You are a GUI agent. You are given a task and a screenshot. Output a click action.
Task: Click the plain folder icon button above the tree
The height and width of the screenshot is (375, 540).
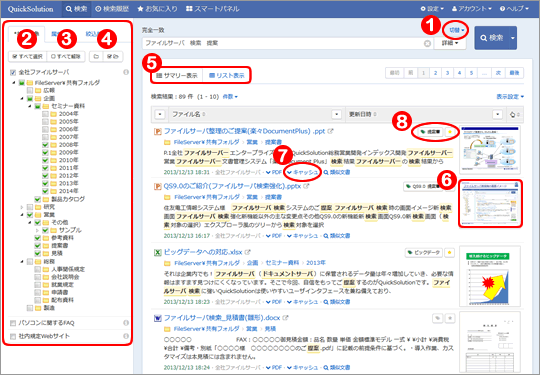[96, 56]
